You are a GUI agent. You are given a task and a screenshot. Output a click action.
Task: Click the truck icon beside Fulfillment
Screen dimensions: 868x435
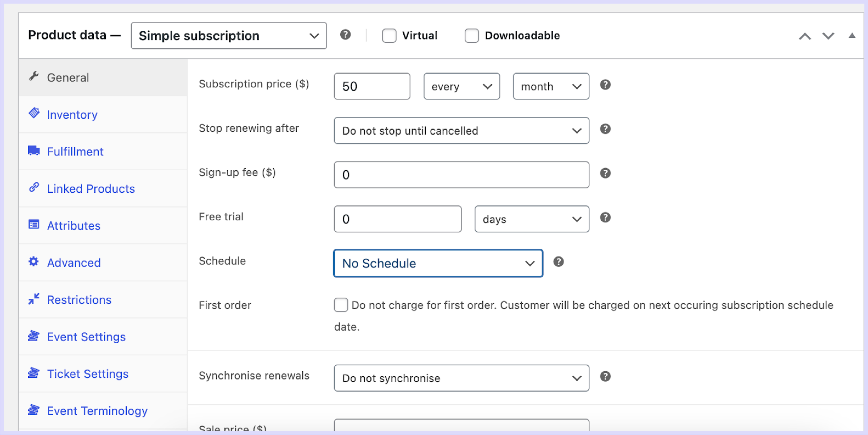coord(34,150)
